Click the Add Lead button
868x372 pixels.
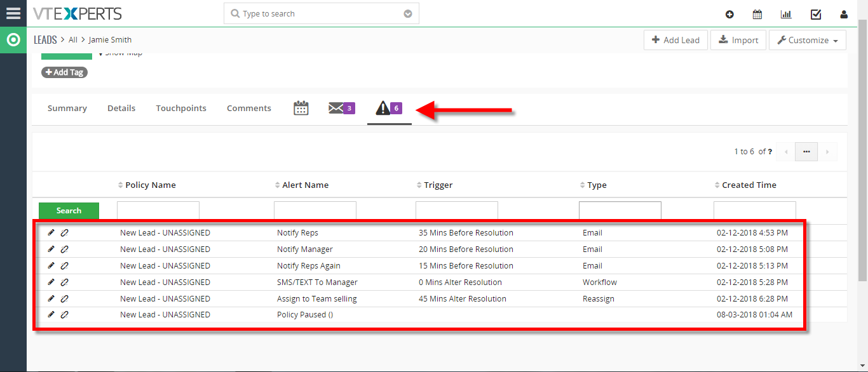[675, 40]
